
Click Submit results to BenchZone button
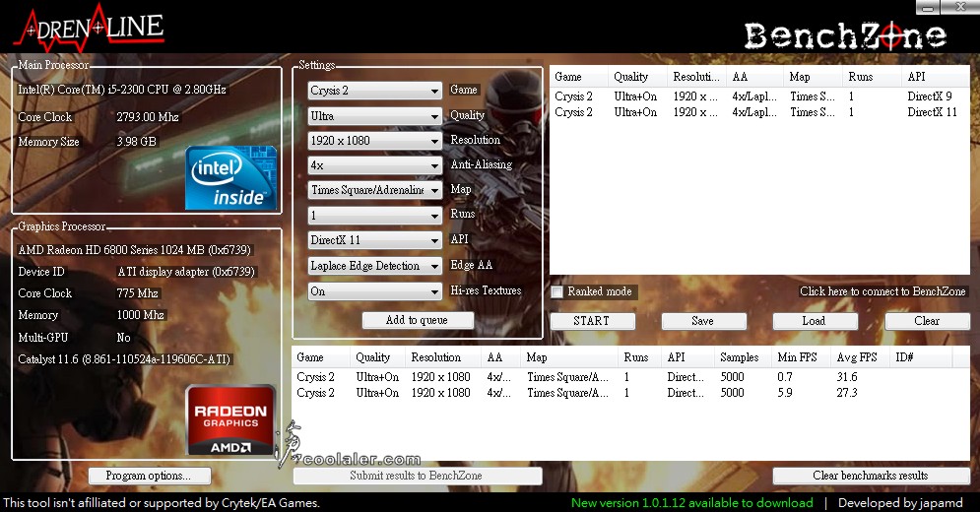click(x=418, y=476)
